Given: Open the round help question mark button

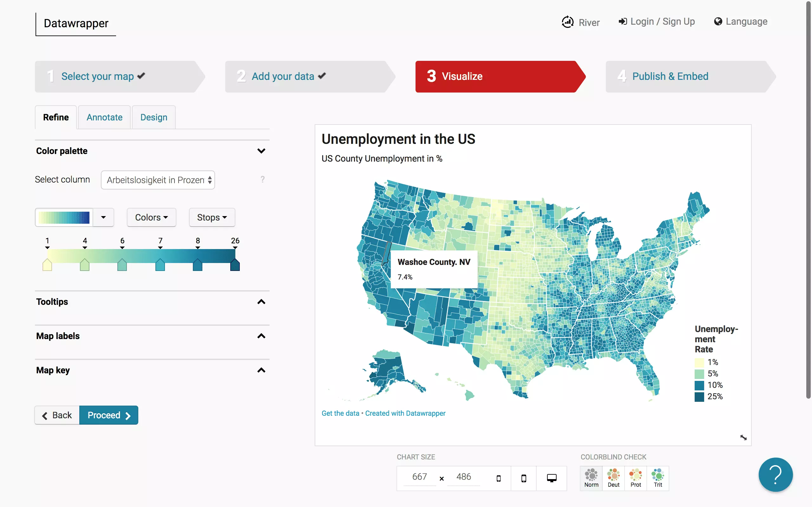Looking at the screenshot, I should [775, 474].
